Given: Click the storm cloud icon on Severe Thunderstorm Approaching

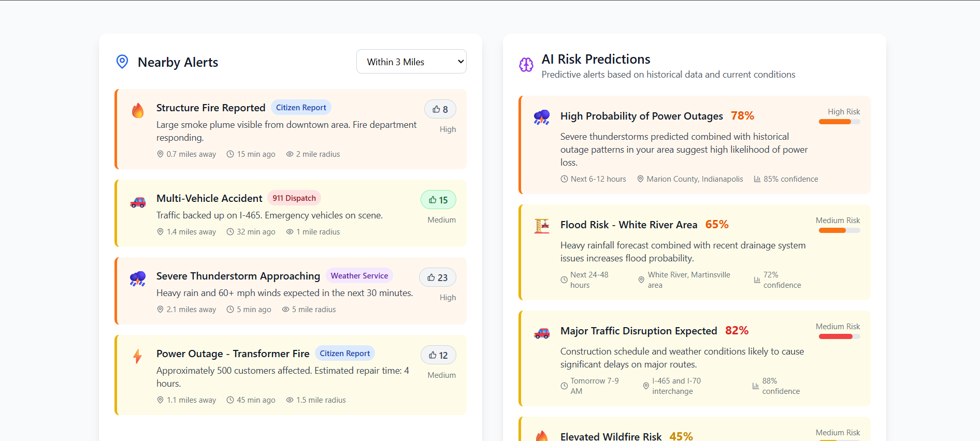Looking at the screenshot, I should point(138,278).
